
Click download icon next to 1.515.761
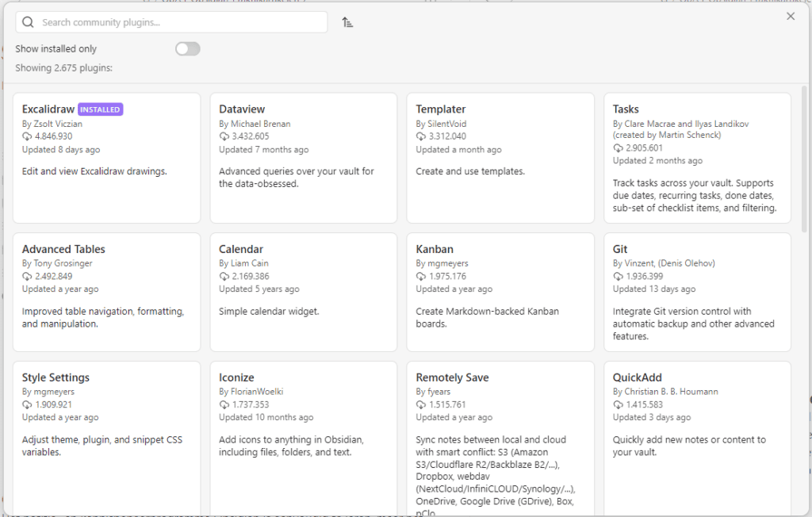[x=420, y=404]
